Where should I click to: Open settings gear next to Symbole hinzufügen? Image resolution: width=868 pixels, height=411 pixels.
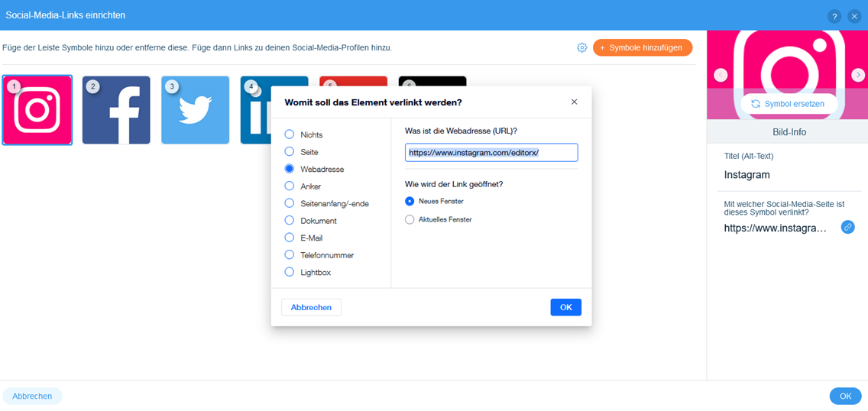point(581,47)
